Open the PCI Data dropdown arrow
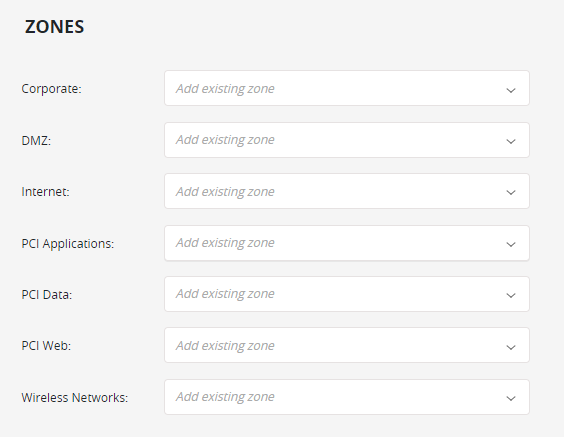The height and width of the screenshot is (437, 564). pyautogui.click(x=511, y=295)
